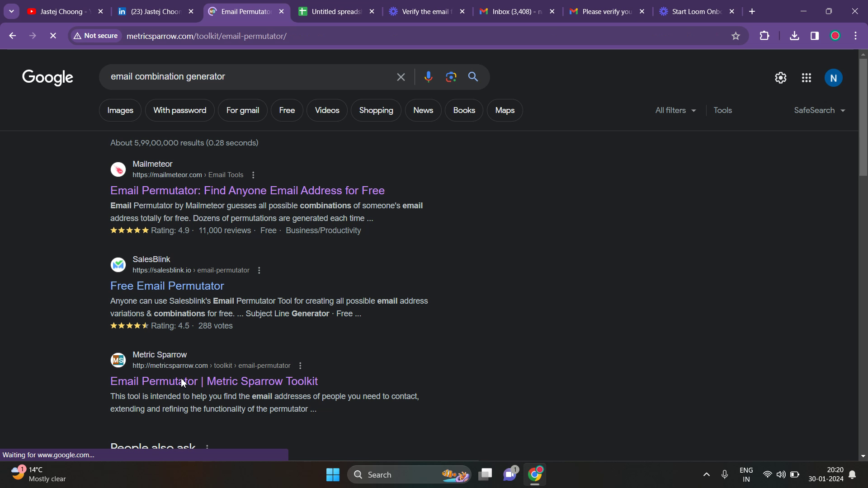Open more options for SalesBlink result
This screenshot has width=868, height=488.
pyautogui.click(x=259, y=270)
